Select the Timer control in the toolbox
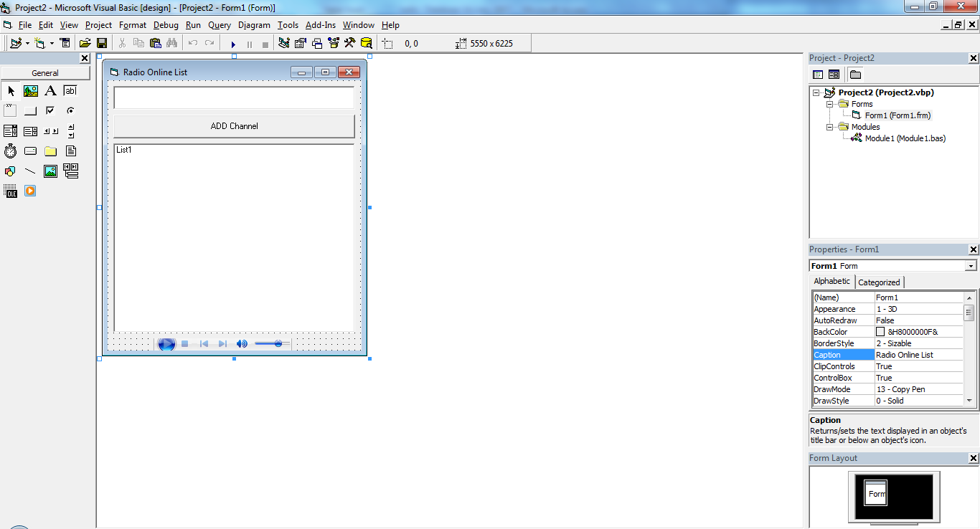980x529 pixels. pos(10,151)
